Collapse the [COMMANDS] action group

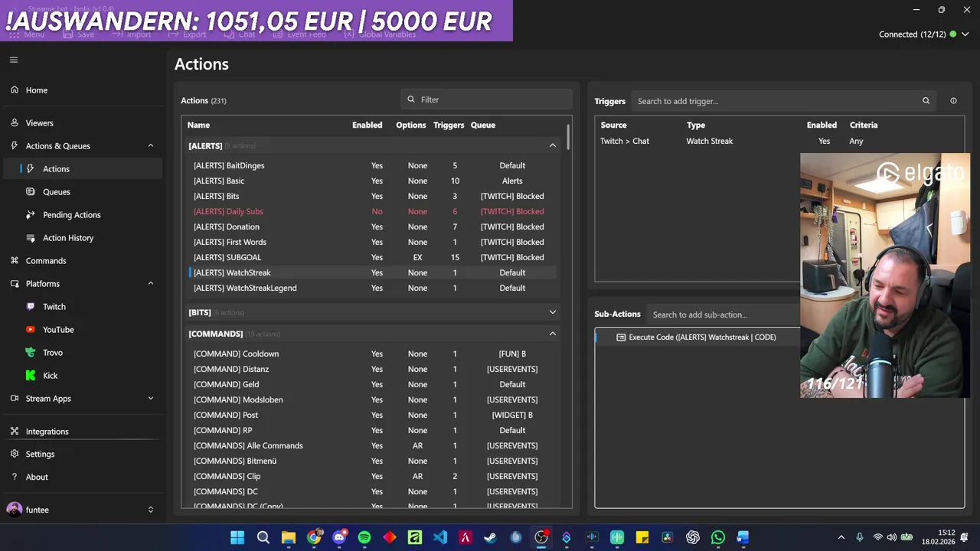(553, 334)
